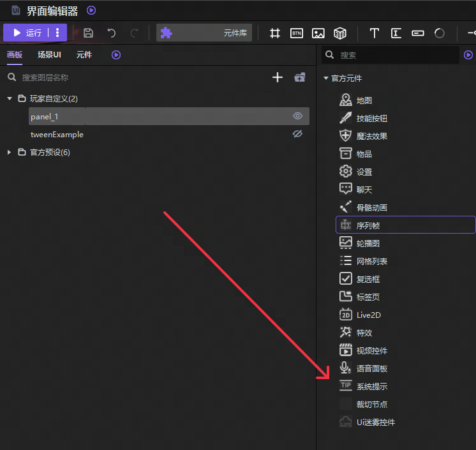This screenshot has width=476, height=450.
Task: Open the run options three-dot menu
Action: coord(57,33)
